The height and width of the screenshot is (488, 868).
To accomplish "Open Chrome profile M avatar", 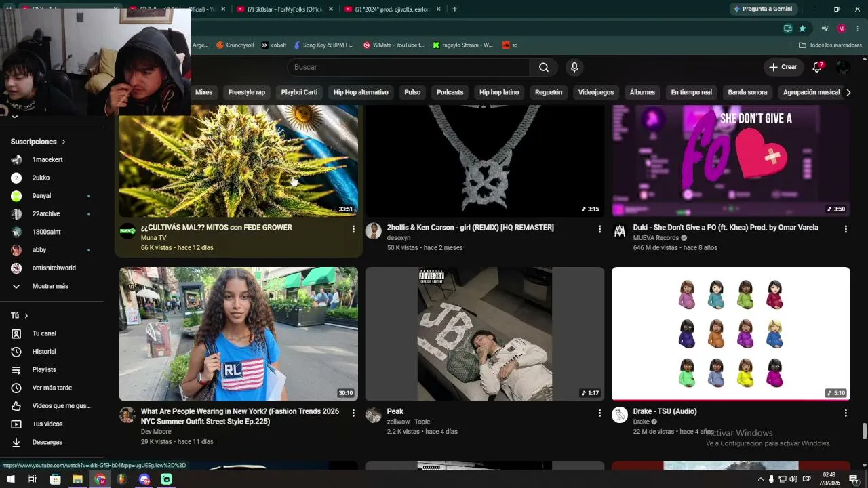I will point(841,28).
